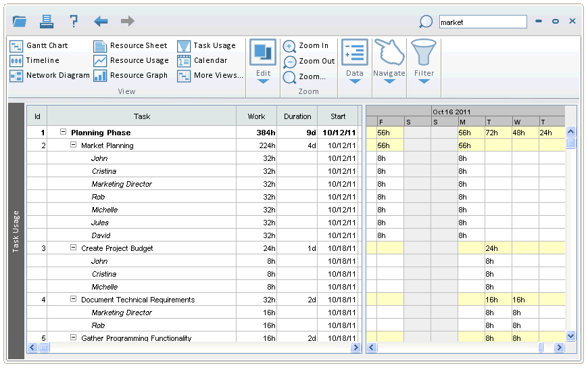The height and width of the screenshot is (368, 588).
Task: Collapse the Planning Phase task group
Action: click(x=64, y=133)
